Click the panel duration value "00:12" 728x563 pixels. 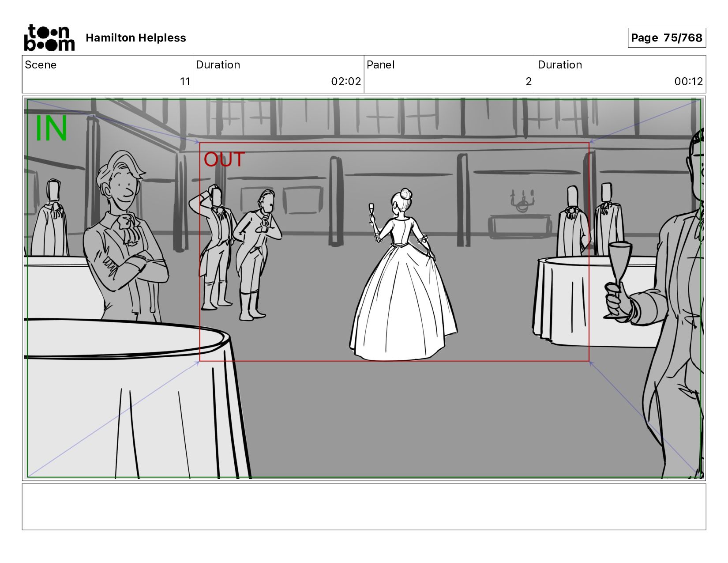coord(688,82)
